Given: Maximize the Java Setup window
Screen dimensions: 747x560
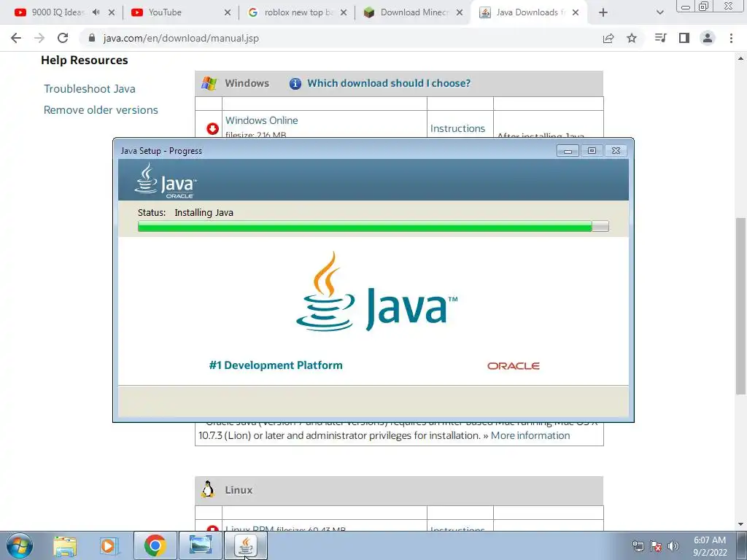Looking at the screenshot, I should (x=592, y=151).
